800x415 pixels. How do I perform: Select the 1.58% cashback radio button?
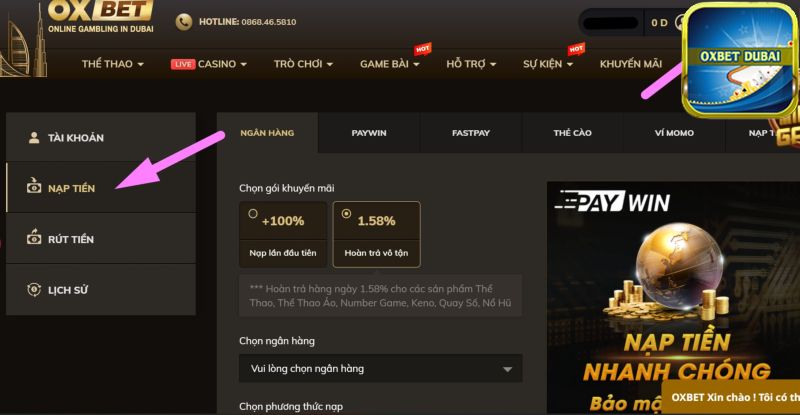(346, 213)
